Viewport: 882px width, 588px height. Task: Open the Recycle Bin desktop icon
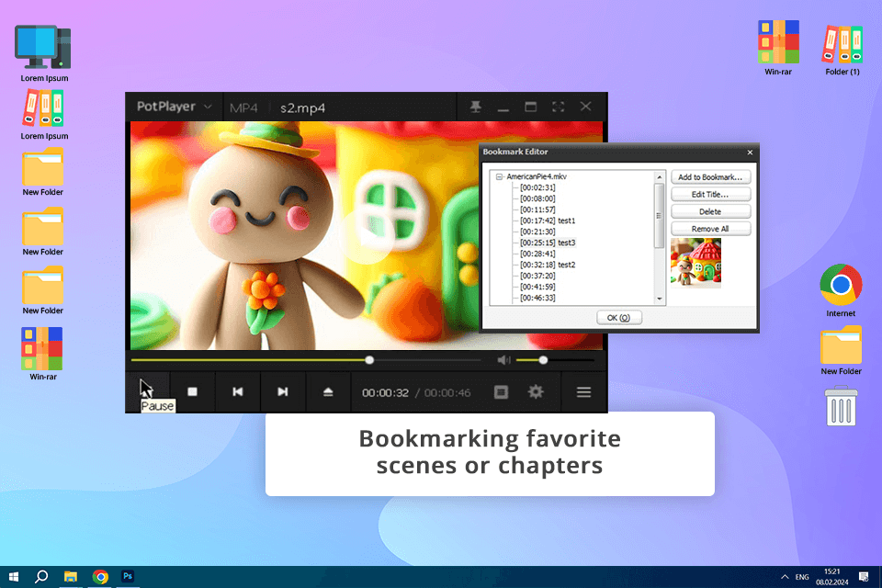pos(841,406)
